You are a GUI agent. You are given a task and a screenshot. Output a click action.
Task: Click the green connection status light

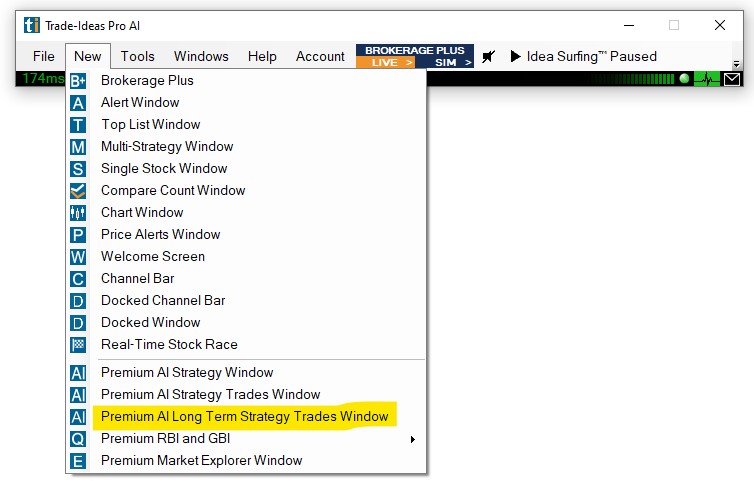(685, 79)
